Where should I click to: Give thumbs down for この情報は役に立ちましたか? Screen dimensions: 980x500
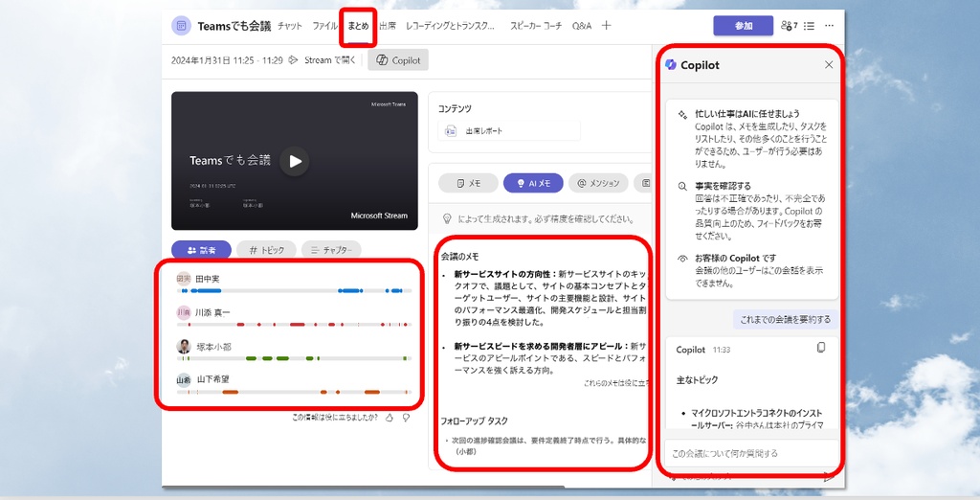pyautogui.click(x=406, y=418)
